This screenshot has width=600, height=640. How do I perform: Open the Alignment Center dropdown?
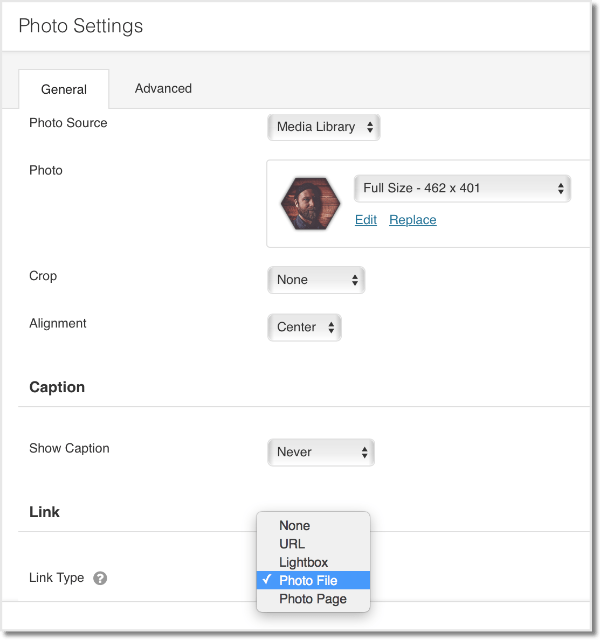coord(305,327)
